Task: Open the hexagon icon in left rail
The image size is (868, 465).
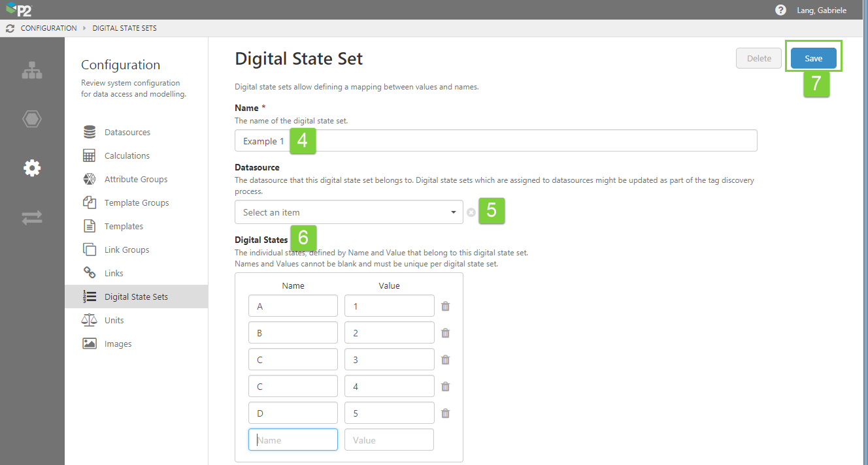Action: (x=32, y=120)
